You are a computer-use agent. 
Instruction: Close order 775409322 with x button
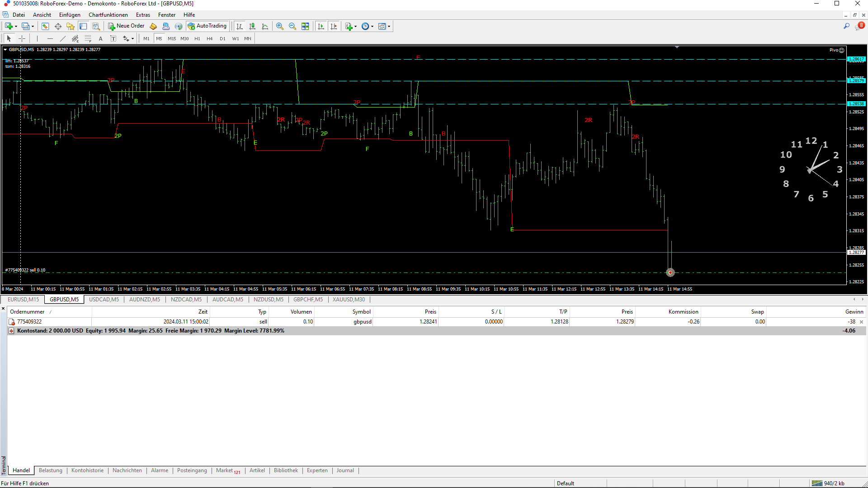(861, 322)
